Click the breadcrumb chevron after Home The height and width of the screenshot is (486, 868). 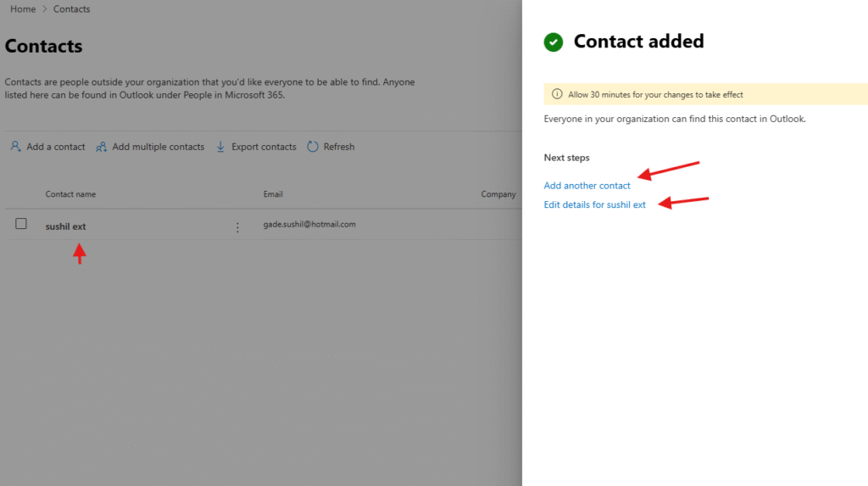(45, 9)
